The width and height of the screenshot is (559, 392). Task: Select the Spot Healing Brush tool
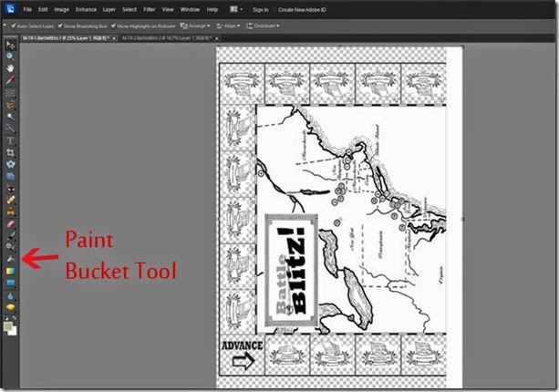pyautogui.click(x=10, y=200)
